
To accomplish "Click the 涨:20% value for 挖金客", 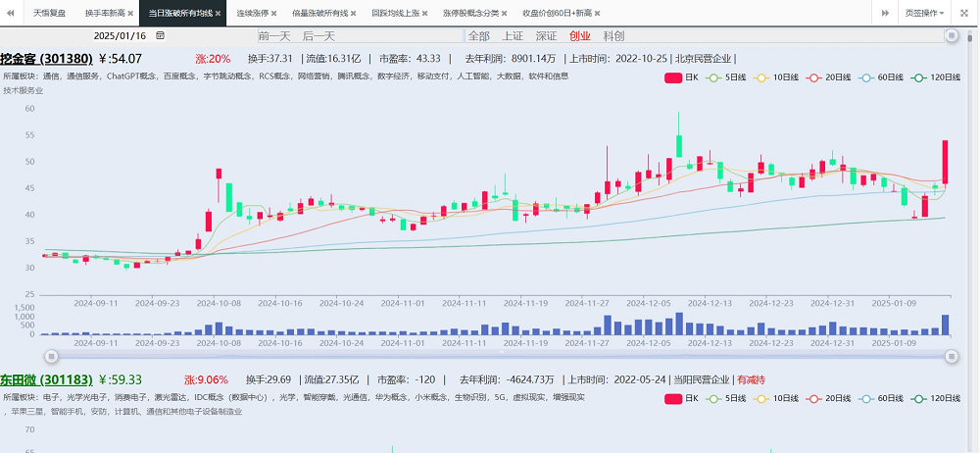I will click(213, 59).
